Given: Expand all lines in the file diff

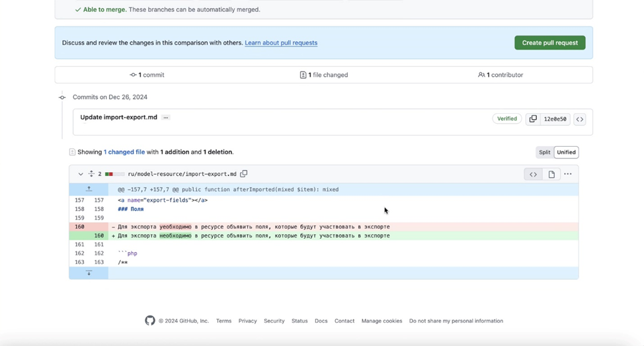Looking at the screenshot, I should click(x=91, y=174).
